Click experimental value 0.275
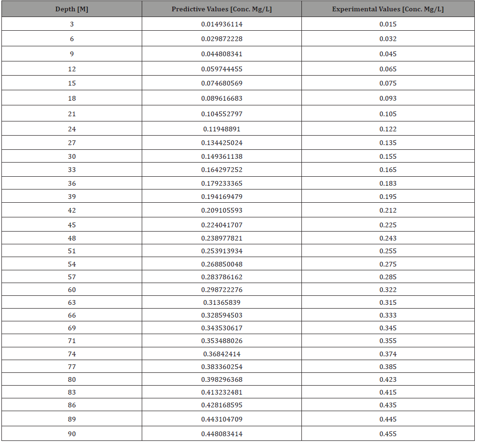480x448 pixels. coord(388,264)
